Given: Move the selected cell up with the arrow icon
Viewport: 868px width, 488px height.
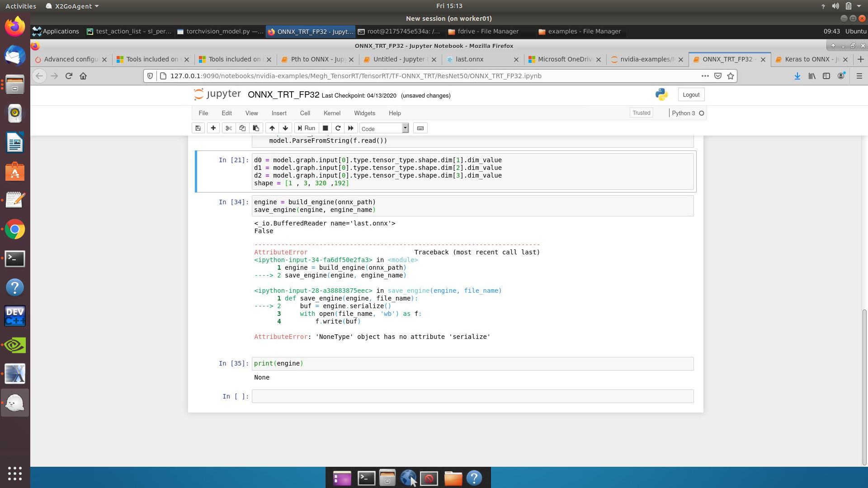Looking at the screenshot, I should click(272, 128).
